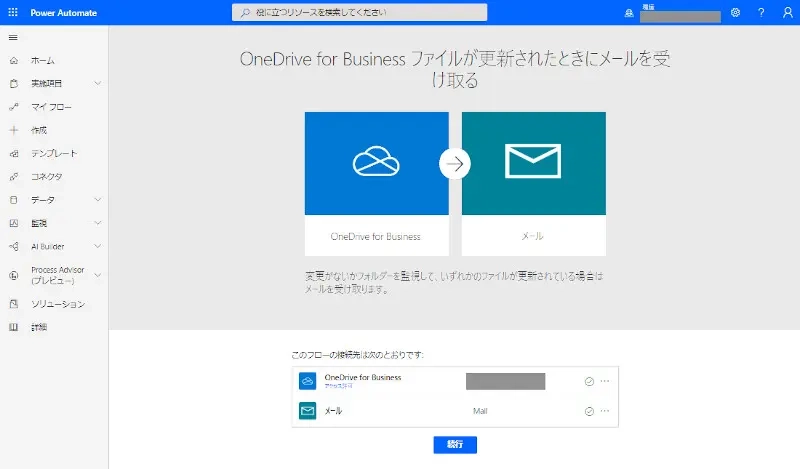Open the account profile icon

[x=788, y=12]
